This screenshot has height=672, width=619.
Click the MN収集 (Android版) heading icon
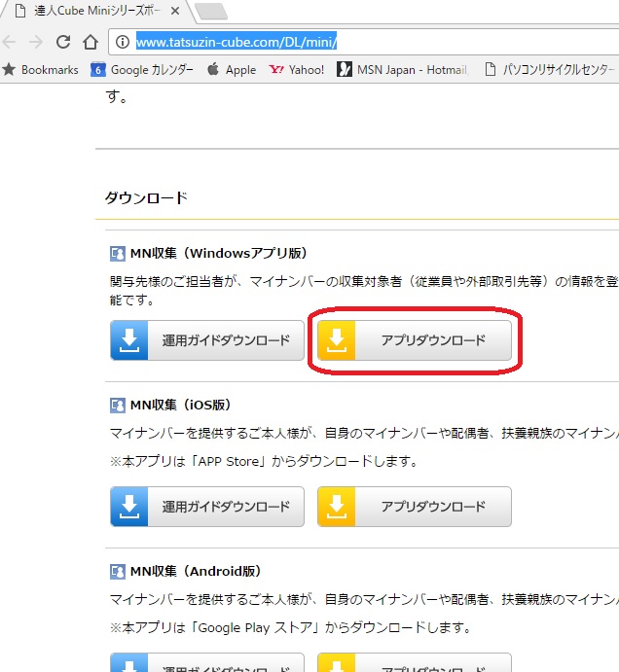[x=117, y=571]
